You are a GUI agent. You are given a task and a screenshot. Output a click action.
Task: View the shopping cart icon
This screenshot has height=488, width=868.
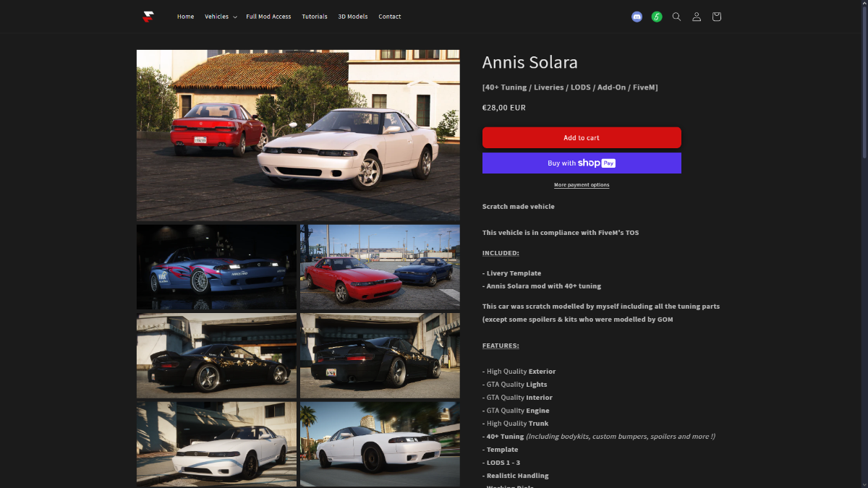716,17
